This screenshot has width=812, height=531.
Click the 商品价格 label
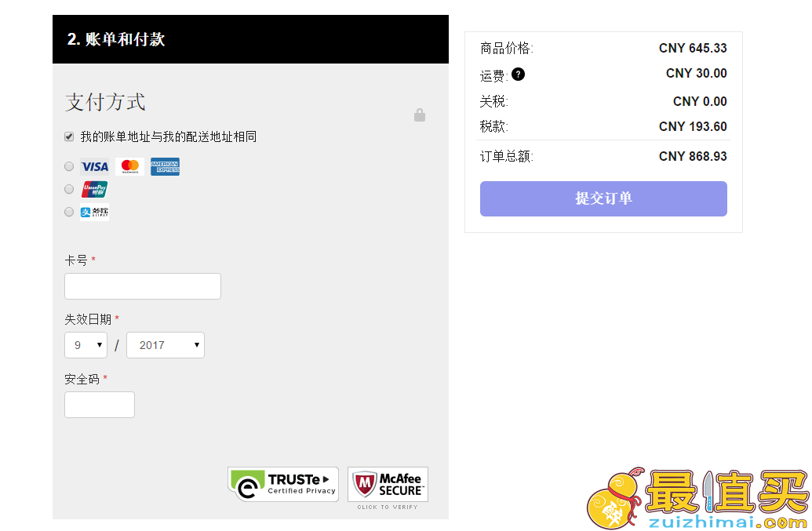[505, 48]
